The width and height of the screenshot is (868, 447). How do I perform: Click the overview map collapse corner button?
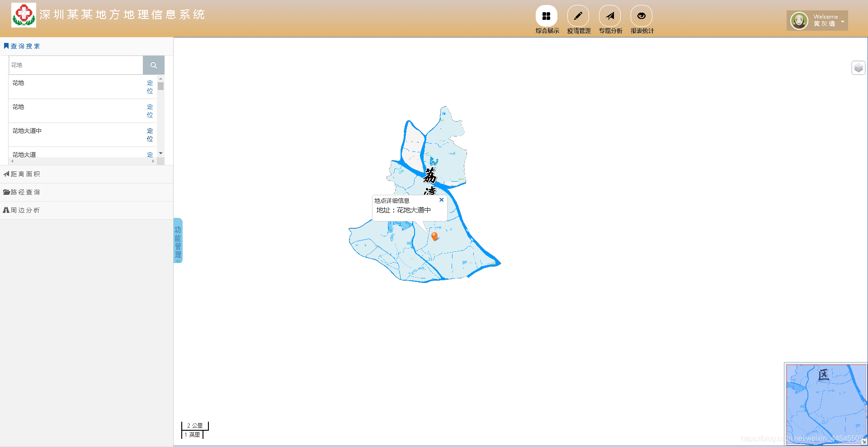[863, 442]
